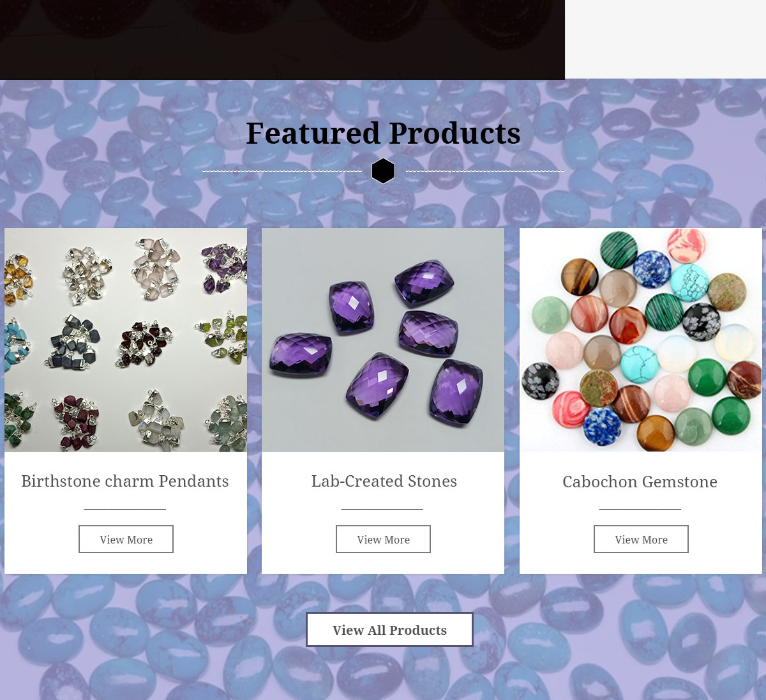Click divider line under Birthstone charm Pendants
The height and width of the screenshot is (700, 766).
click(125, 509)
